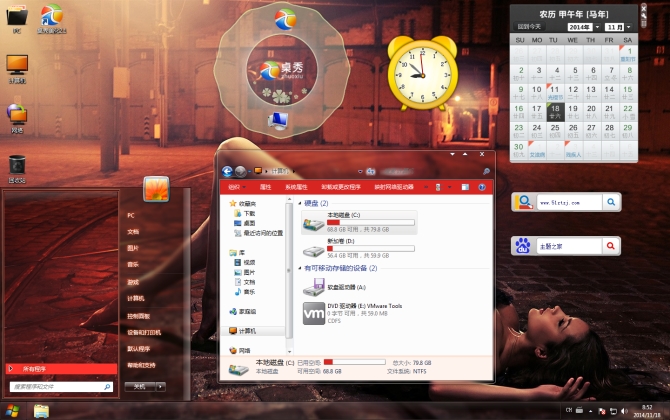
Task: Click the alarm clock desktop gadget
Action: tap(423, 73)
